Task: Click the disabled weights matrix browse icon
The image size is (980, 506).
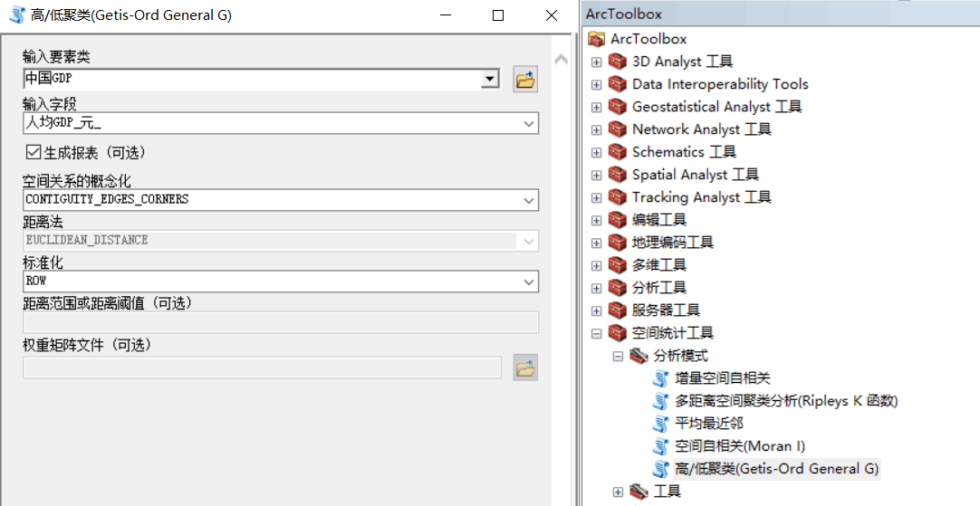Action: [525, 368]
